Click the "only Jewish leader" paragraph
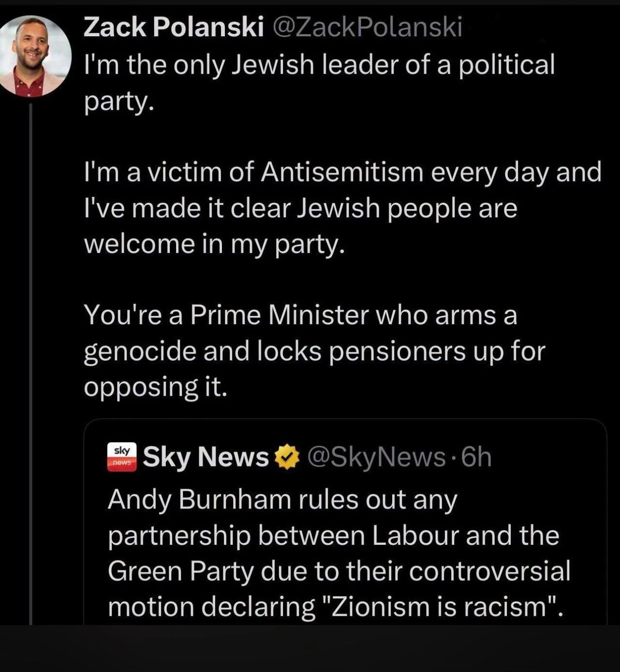This screenshot has height=672, width=620. 319,83
